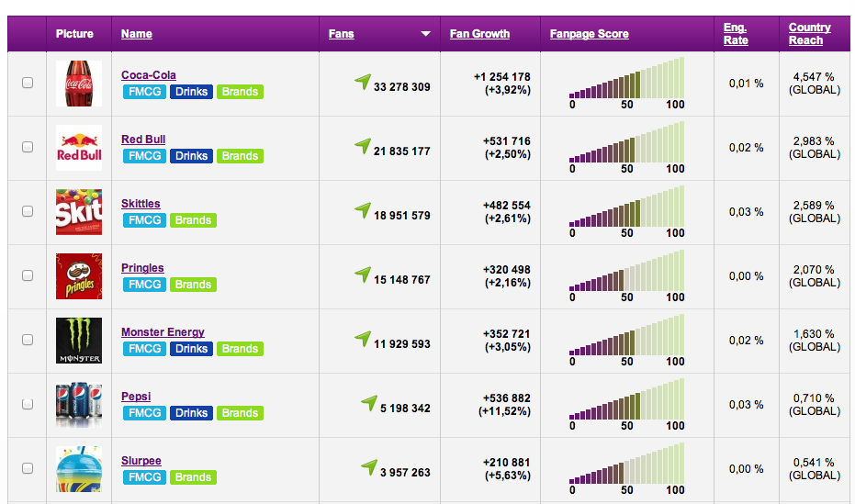Open the Pepsi cans picture
This screenshot has width=855, height=504.
point(79,405)
